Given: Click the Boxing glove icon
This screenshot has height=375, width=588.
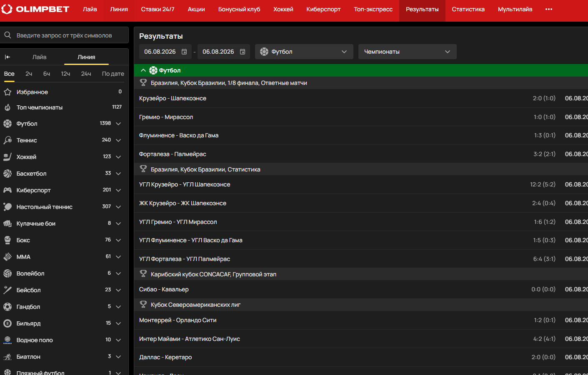Looking at the screenshot, I should (8, 240).
